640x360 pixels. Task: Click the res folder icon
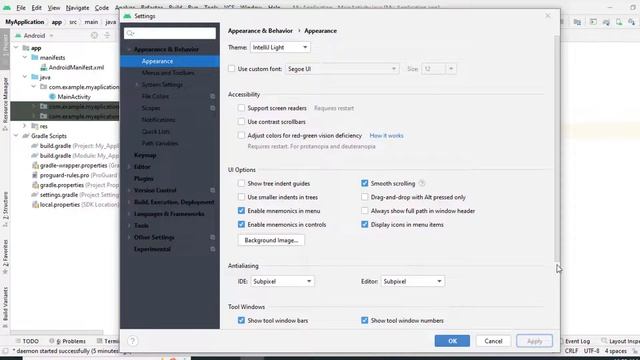click(35, 126)
